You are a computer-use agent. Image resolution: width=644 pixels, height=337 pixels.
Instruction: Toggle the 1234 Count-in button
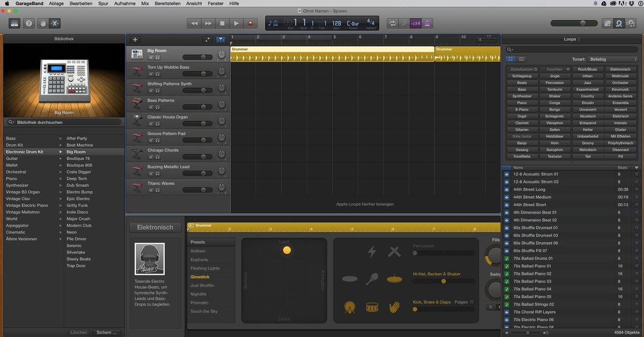pos(416,24)
